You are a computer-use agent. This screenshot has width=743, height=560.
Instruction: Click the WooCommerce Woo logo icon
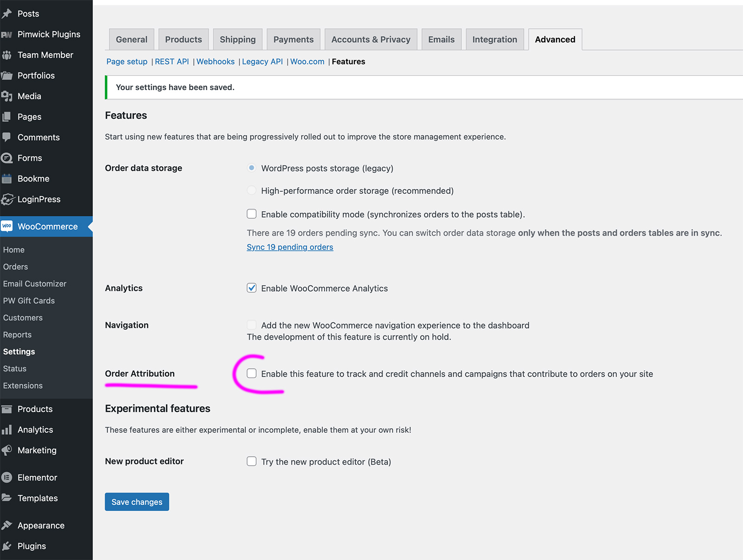pos(7,226)
